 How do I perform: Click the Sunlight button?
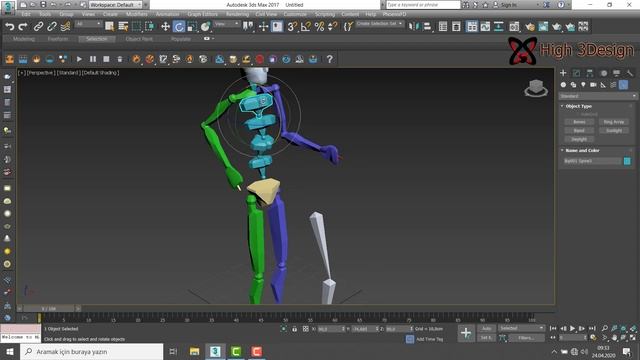point(614,131)
